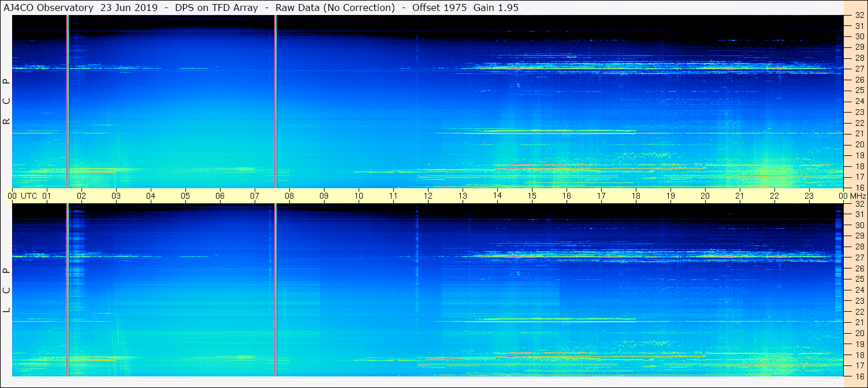Click the UTC label on time axis
Image resolution: width=868 pixels, height=388 pixels.
click(x=29, y=196)
